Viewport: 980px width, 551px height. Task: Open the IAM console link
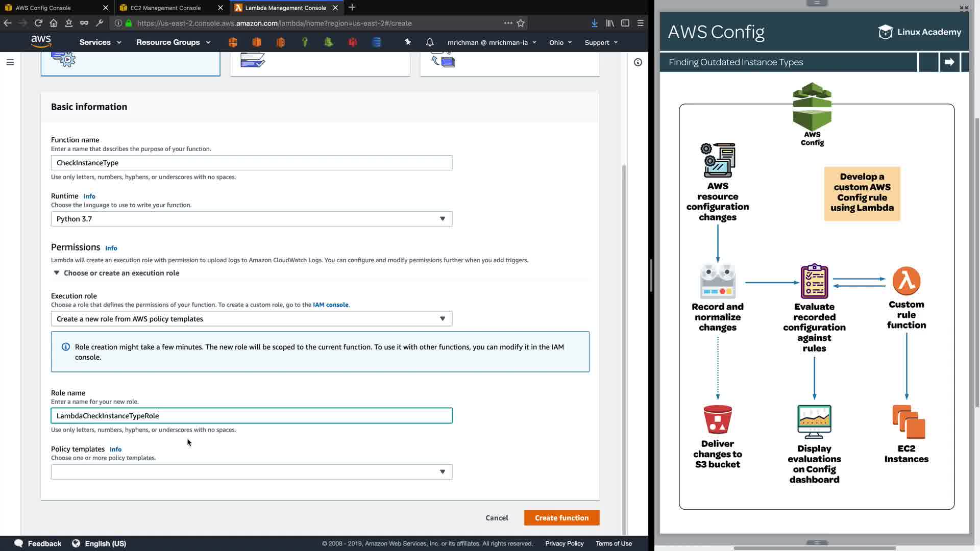[330, 305]
